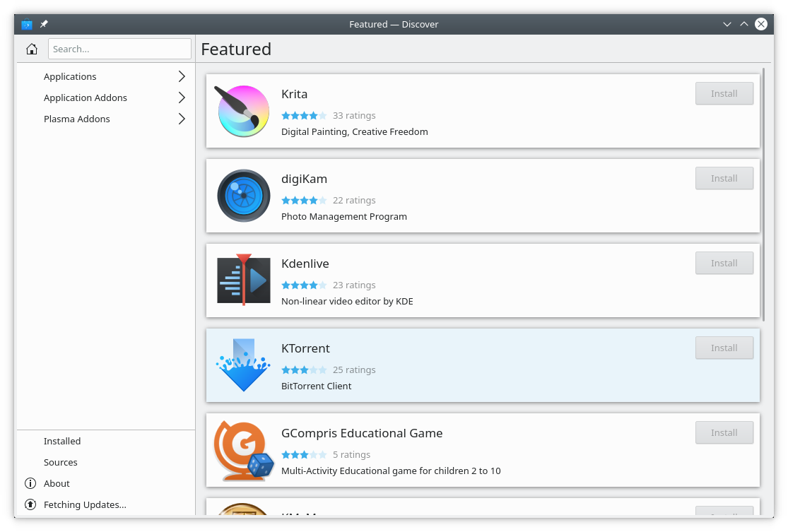Click the pin icon in the title bar
Image resolution: width=788 pixels, height=532 pixels.
[x=44, y=24]
